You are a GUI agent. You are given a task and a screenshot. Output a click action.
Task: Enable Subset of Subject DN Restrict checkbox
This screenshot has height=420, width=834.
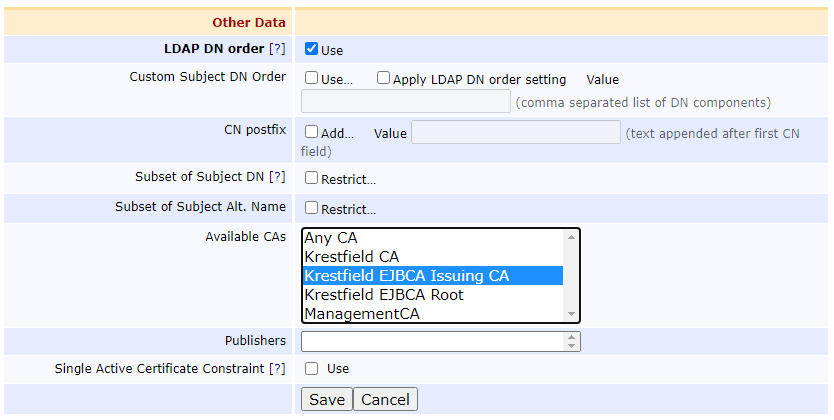pos(312,178)
